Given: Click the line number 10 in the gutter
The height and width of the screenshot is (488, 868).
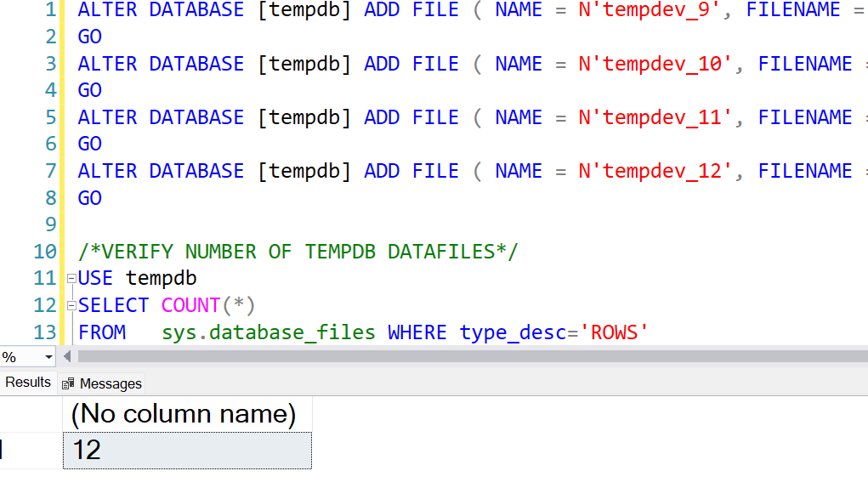Looking at the screenshot, I should pyautogui.click(x=45, y=252).
